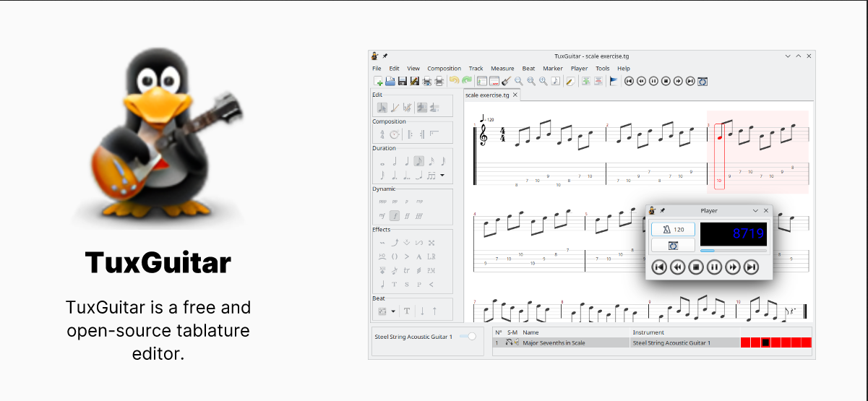The width and height of the screenshot is (868, 401).
Task: Click the Save As toolbar icon
Action: (x=415, y=81)
